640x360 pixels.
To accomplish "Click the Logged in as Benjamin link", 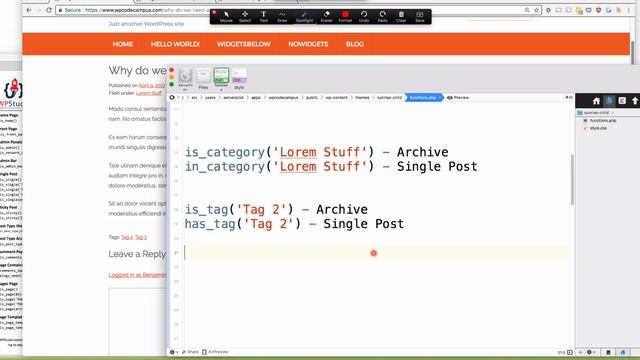I will coord(138,275).
